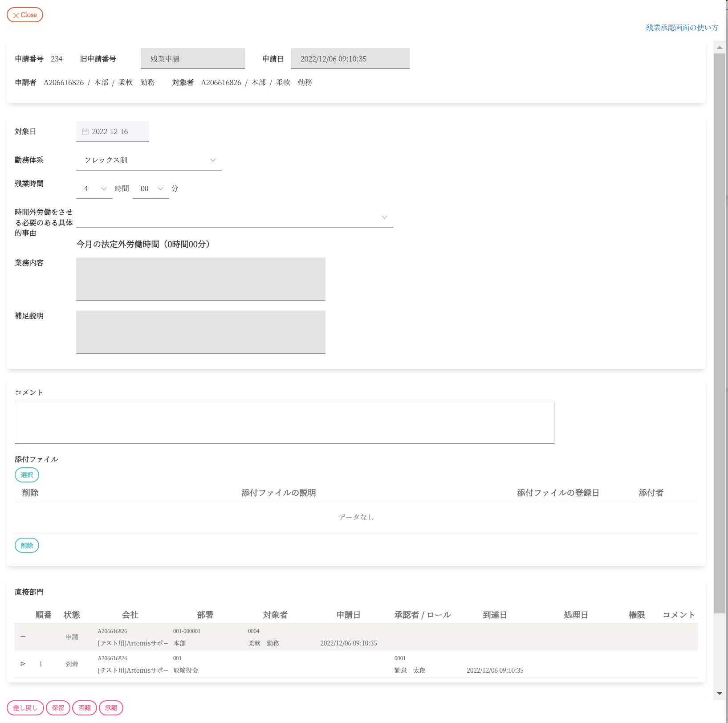The image size is (728, 723).
Task: Click the scrollbar down arrow
Action: pyautogui.click(x=720, y=693)
